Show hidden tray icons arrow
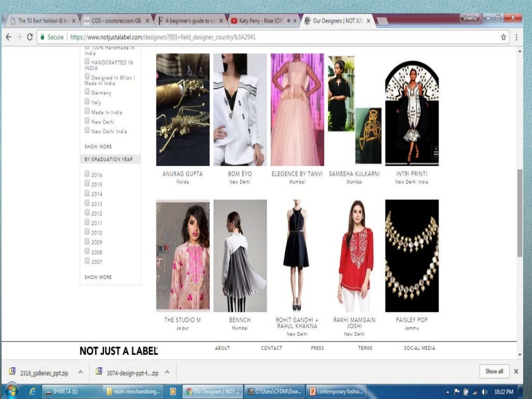The height and width of the screenshot is (399, 532). [x=447, y=392]
